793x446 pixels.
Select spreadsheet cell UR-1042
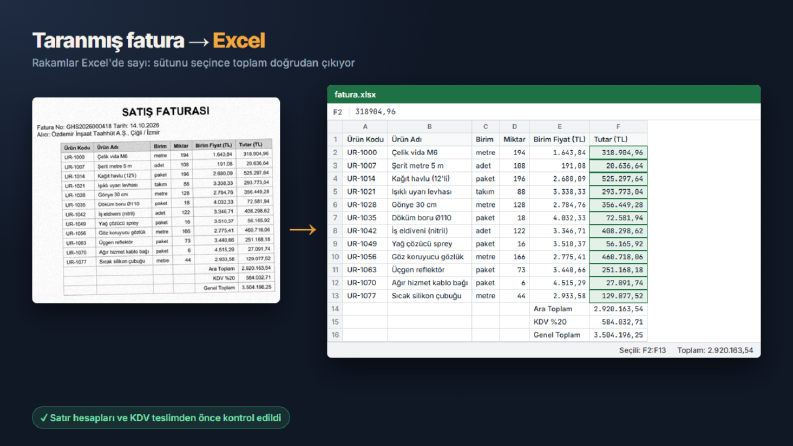365,231
